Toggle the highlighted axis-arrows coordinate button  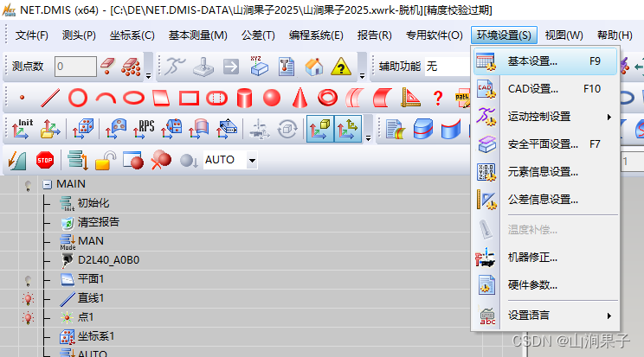348,129
